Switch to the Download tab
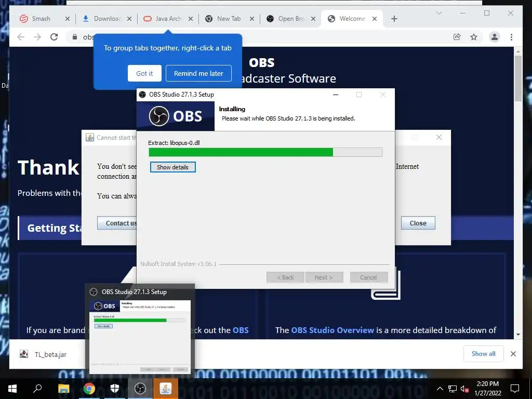The width and height of the screenshot is (532, 399). (107, 19)
